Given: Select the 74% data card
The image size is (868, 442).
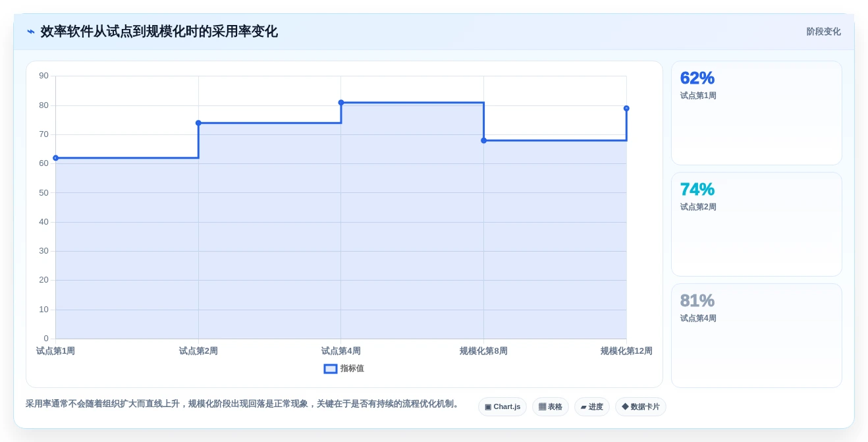Looking at the screenshot, I should [x=757, y=224].
